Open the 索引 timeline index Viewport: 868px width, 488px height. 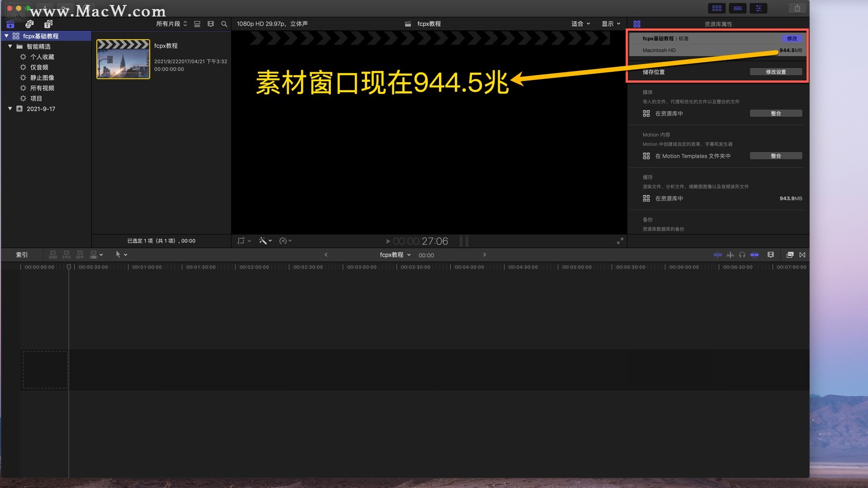pyautogui.click(x=22, y=255)
